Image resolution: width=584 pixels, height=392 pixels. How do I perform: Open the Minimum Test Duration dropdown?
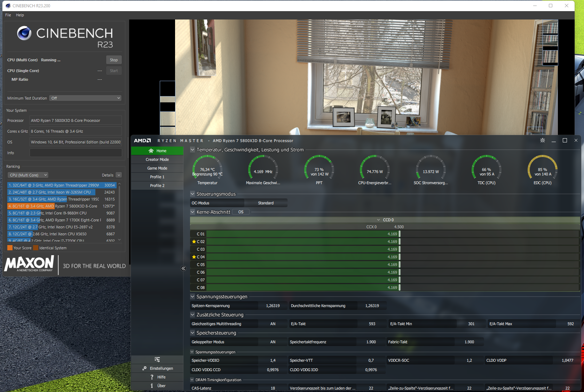(x=85, y=98)
